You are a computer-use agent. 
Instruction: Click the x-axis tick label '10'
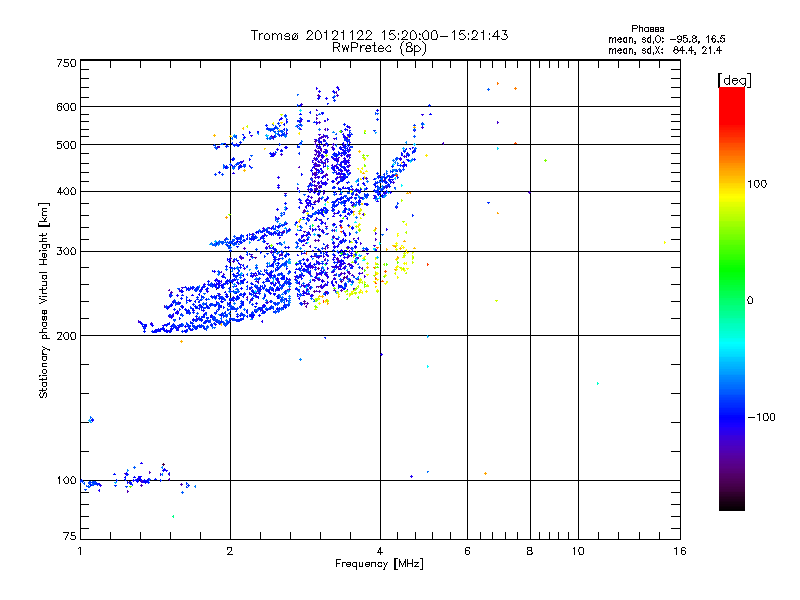578,551
